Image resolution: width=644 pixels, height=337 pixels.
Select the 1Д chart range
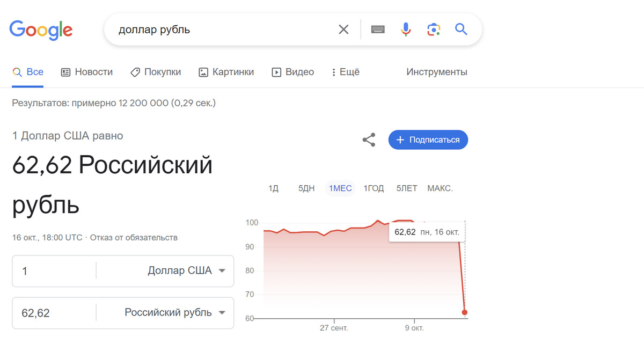coord(273,188)
